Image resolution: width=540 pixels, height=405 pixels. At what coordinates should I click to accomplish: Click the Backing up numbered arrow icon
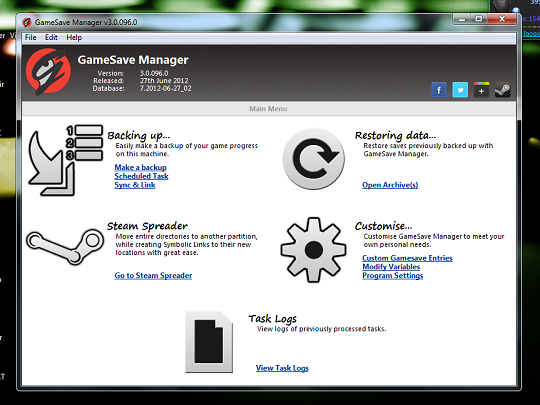(65, 160)
